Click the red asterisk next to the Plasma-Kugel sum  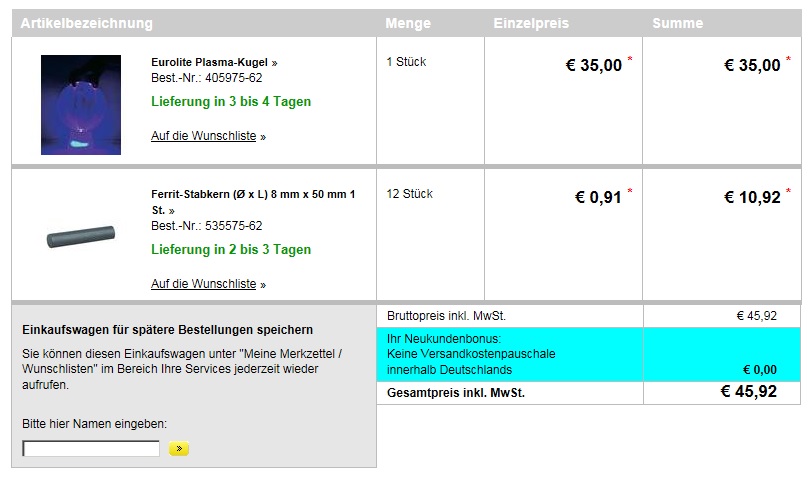tap(788, 59)
